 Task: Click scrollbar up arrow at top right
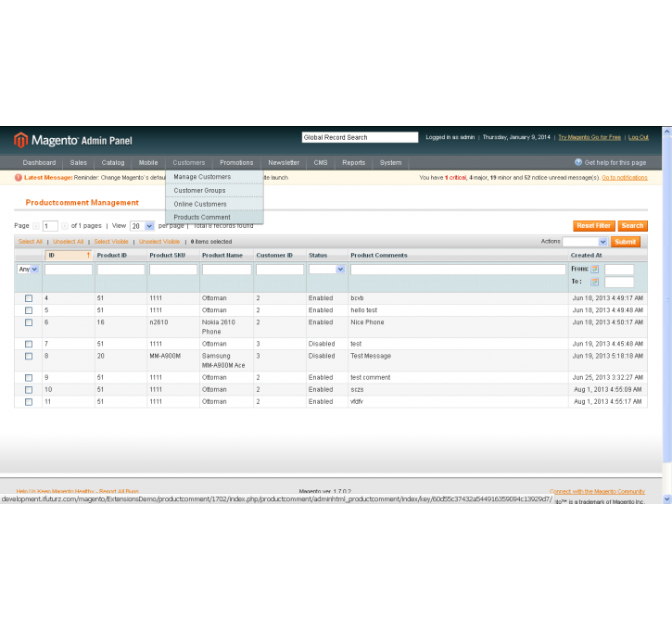pos(666,132)
